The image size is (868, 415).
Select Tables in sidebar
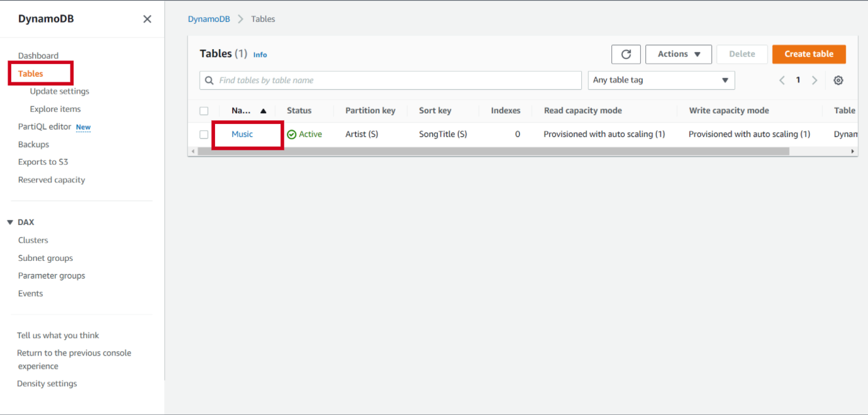pos(31,74)
